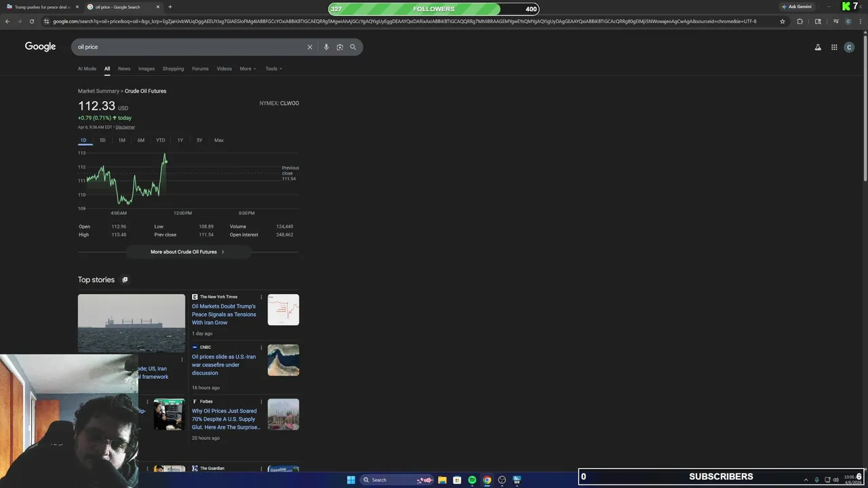This screenshot has width=868, height=488.
Task: Close the Trump pushes for peace deal tab
Action: 77,7
